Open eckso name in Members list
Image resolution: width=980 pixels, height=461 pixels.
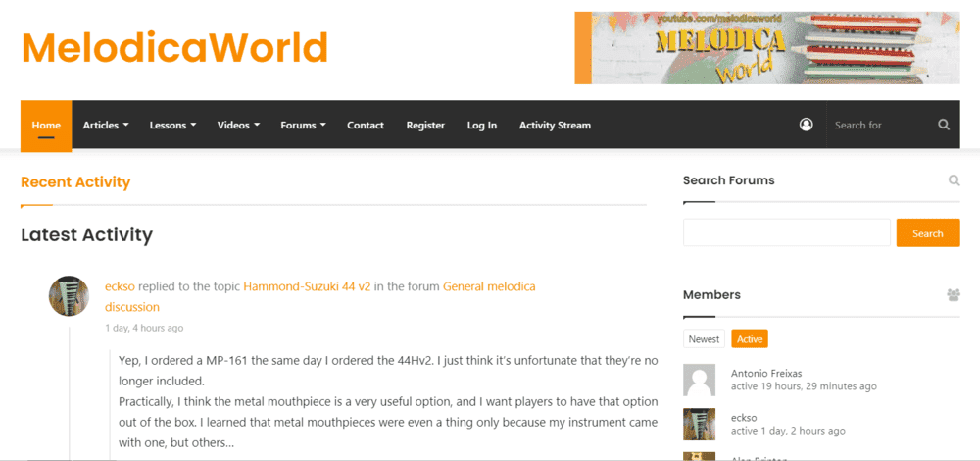click(743, 418)
